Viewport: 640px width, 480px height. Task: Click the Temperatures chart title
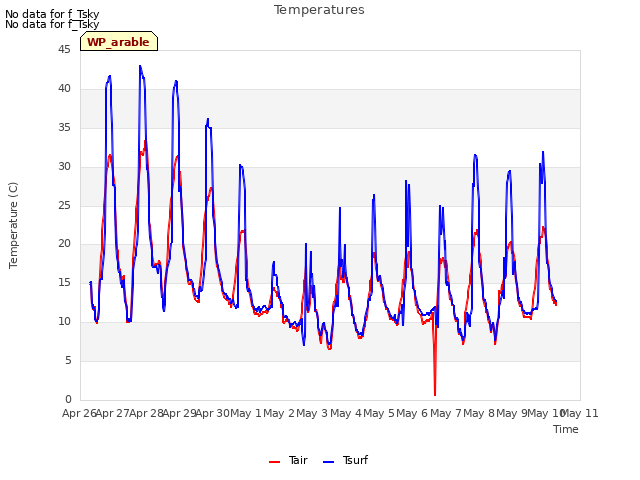click(319, 10)
